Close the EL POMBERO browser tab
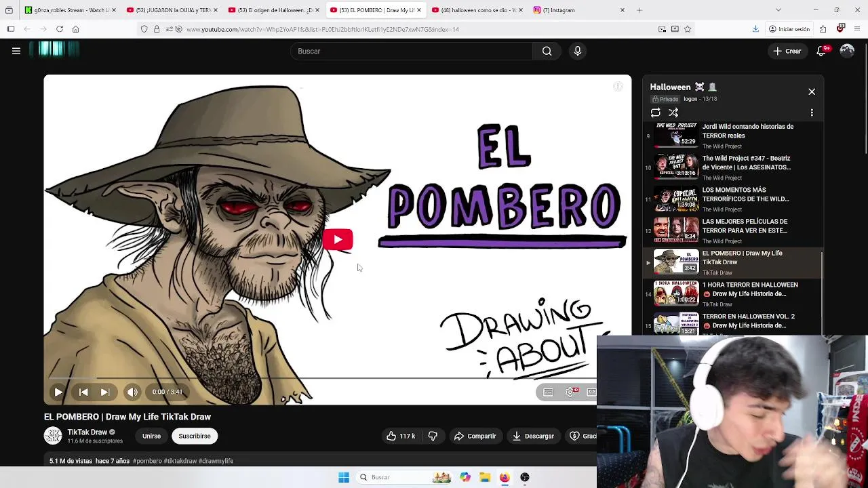The height and width of the screenshot is (488, 868). (419, 10)
